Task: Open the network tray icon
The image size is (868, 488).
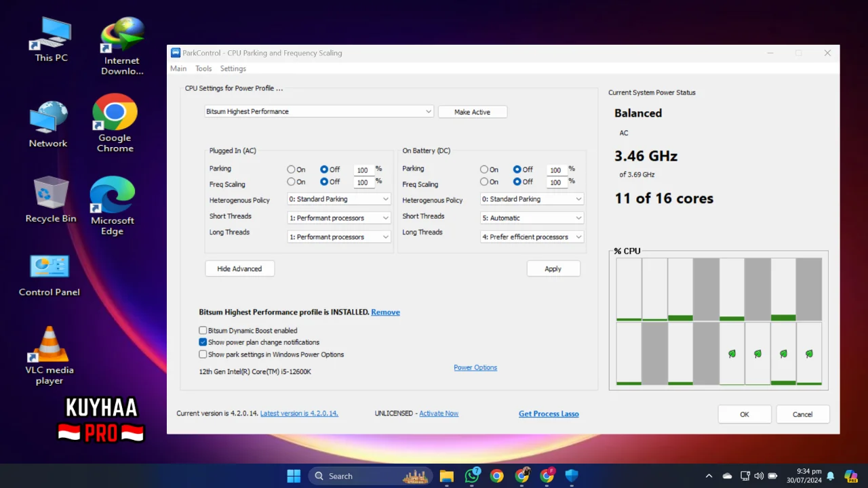Action: coord(745,476)
